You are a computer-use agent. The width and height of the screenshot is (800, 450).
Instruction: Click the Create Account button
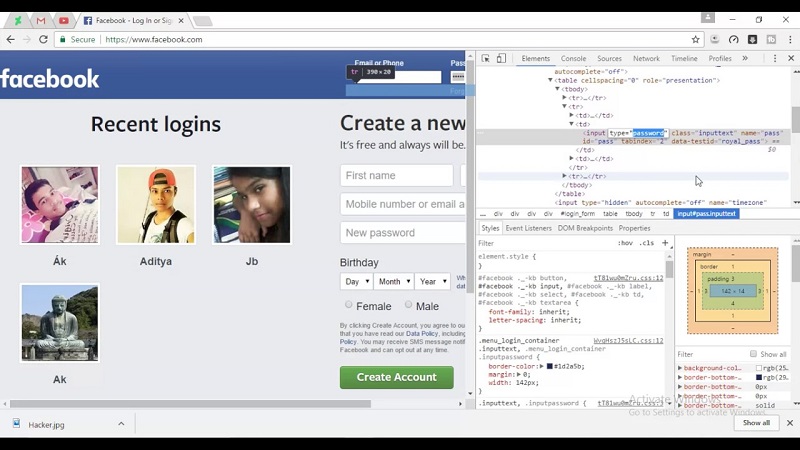(396, 377)
